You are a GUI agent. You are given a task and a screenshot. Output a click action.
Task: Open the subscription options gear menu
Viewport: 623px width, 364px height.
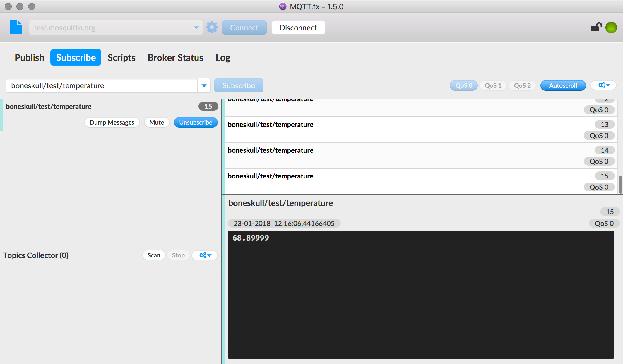point(603,85)
